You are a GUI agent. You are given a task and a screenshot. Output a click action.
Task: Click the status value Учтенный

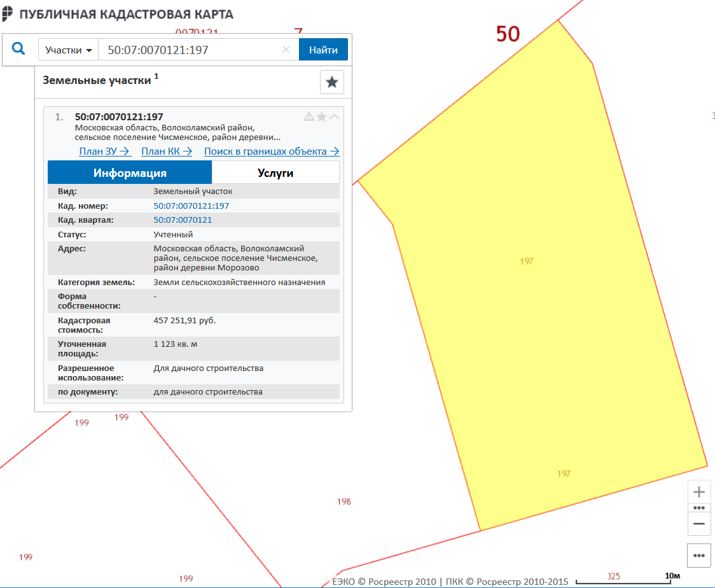[x=173, y=234]
